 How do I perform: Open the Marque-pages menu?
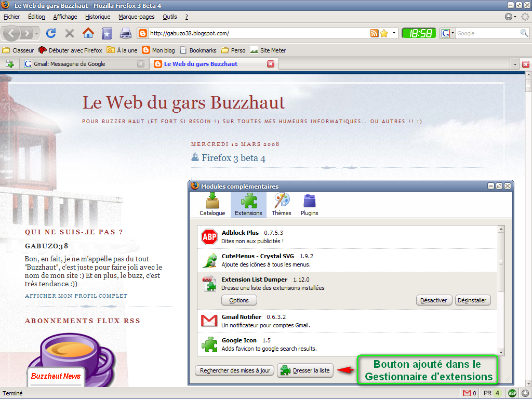click(137, 17)
